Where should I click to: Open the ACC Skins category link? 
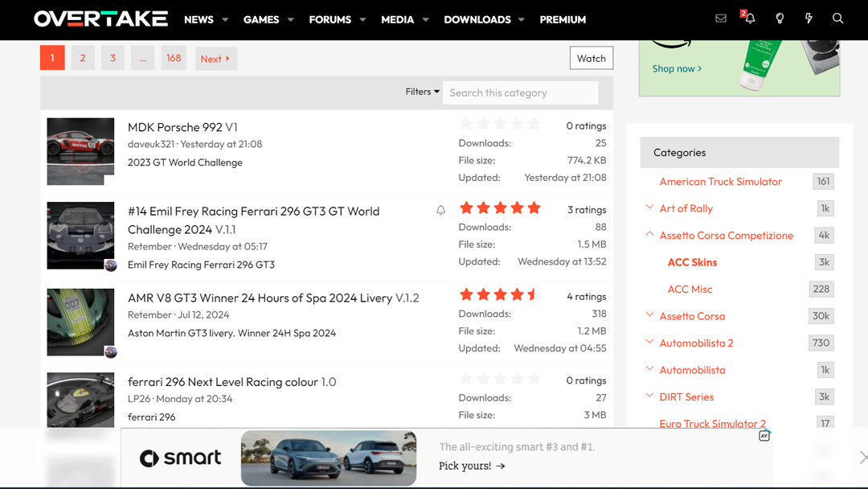[x=692, y=261]
